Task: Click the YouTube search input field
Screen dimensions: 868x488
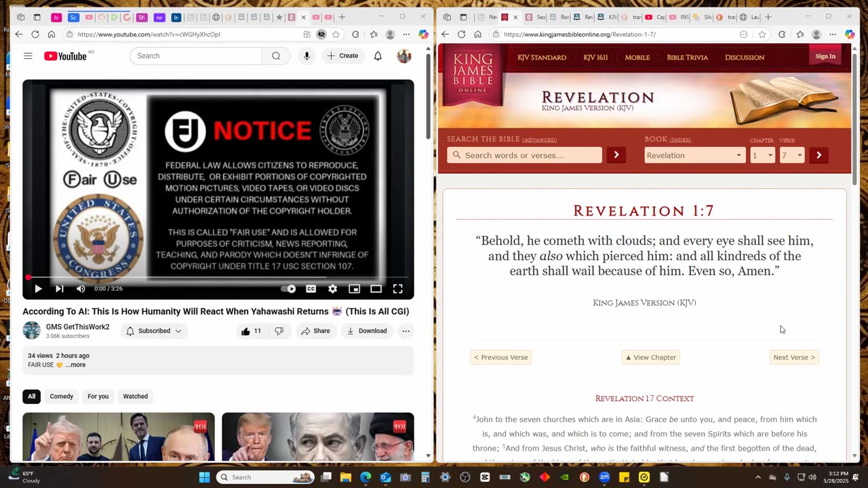Action: click(196, 56)
